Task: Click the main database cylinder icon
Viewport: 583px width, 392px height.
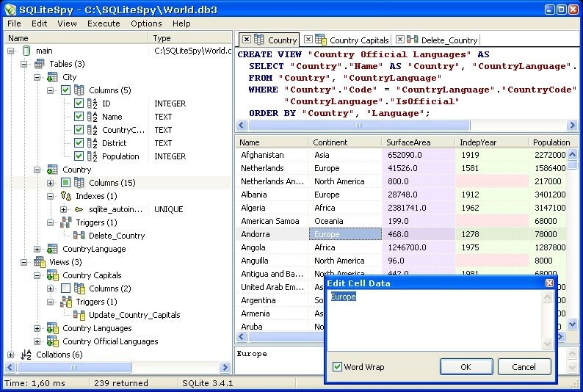Action: (26, 51)
